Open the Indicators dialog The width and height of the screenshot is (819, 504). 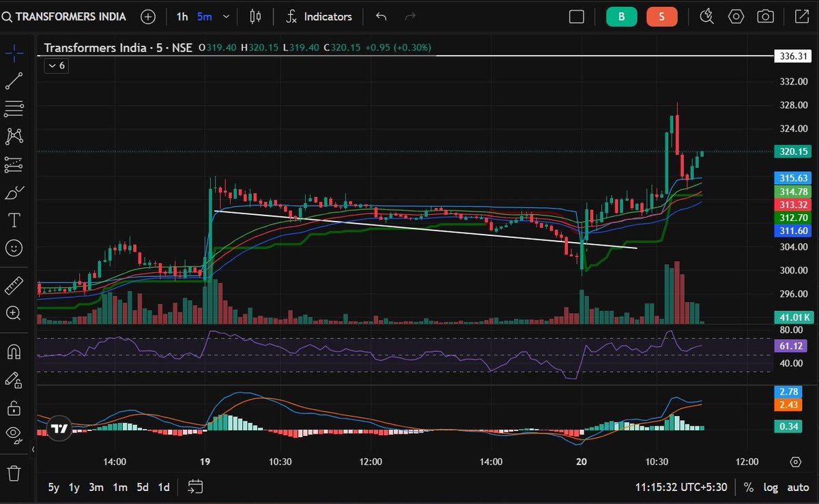click(319, 16)
